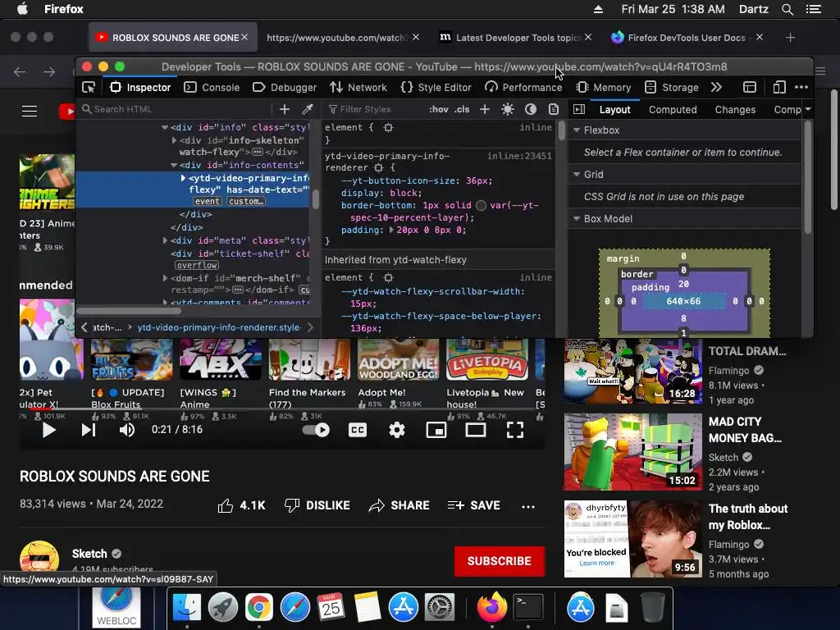Open the Inspector panel
The width and height of the screenshot is (840, 630).
(140, 87)
